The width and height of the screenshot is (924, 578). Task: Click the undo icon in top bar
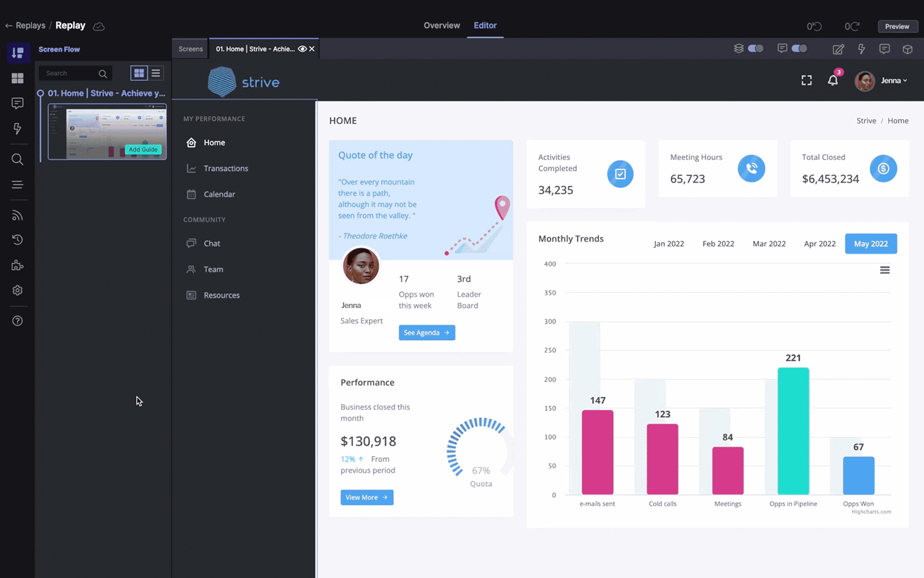814,27
